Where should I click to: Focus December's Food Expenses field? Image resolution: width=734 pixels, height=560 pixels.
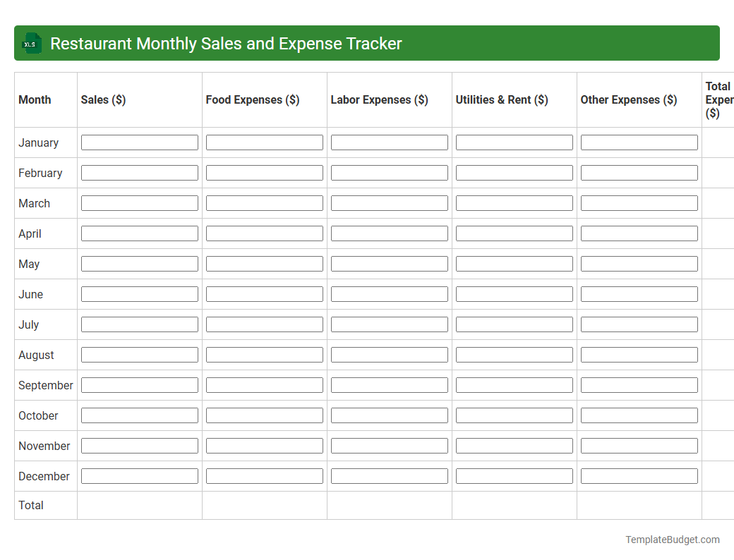(x=264, y=475)
